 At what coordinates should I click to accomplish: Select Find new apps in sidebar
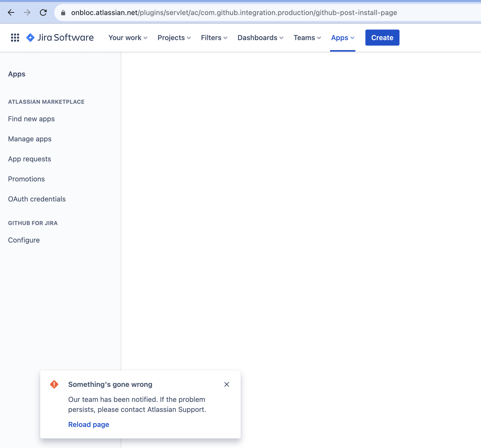[31, 119]
